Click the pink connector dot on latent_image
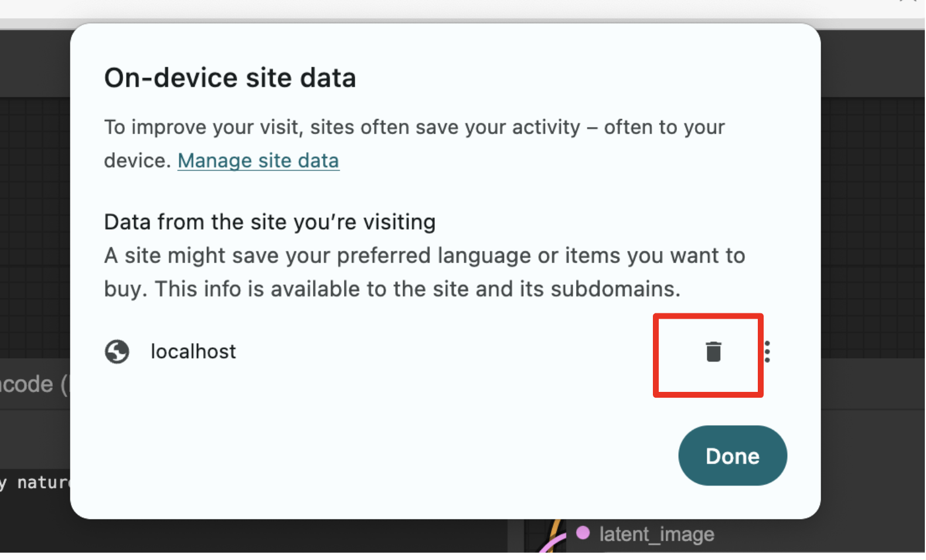Viewport: 926px width, 560px height. coord(583,533)
